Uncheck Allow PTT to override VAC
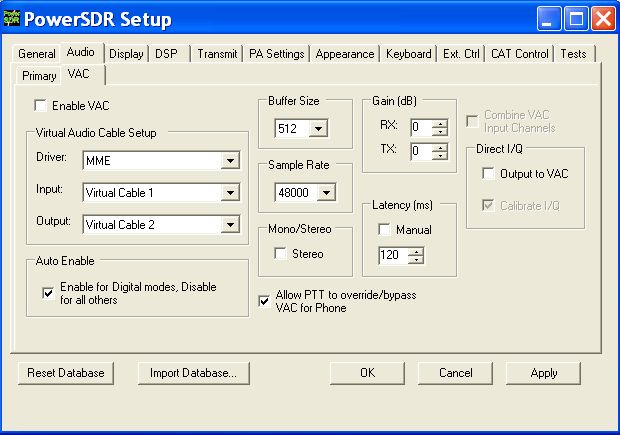 point(264,297)
